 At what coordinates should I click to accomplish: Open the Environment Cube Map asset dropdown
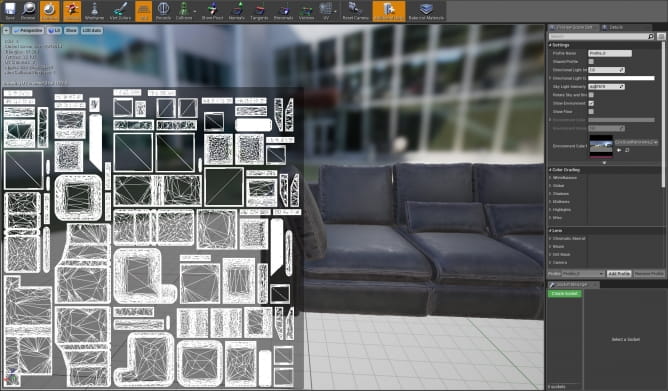(636, 142)
